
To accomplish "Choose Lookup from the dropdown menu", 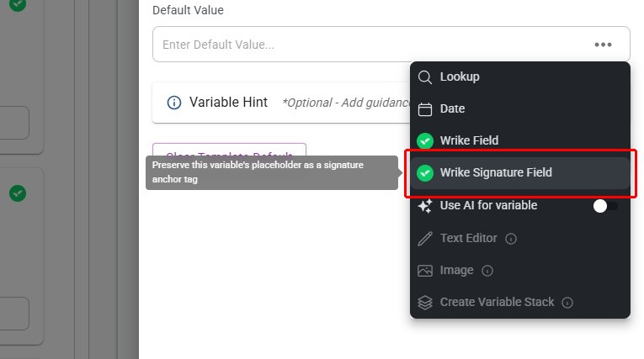I will point(460,77).
